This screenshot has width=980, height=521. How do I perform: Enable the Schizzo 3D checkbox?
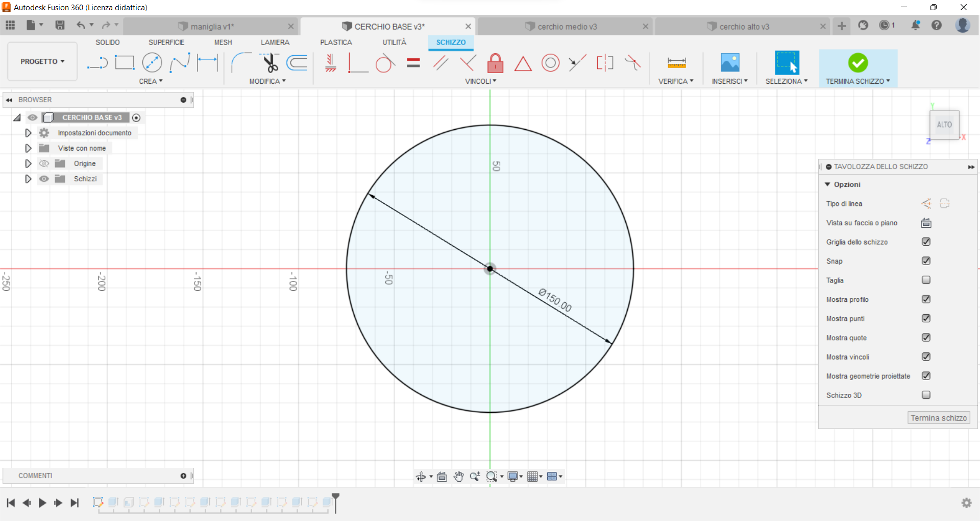pyautogui.click(x=926, y=395)
